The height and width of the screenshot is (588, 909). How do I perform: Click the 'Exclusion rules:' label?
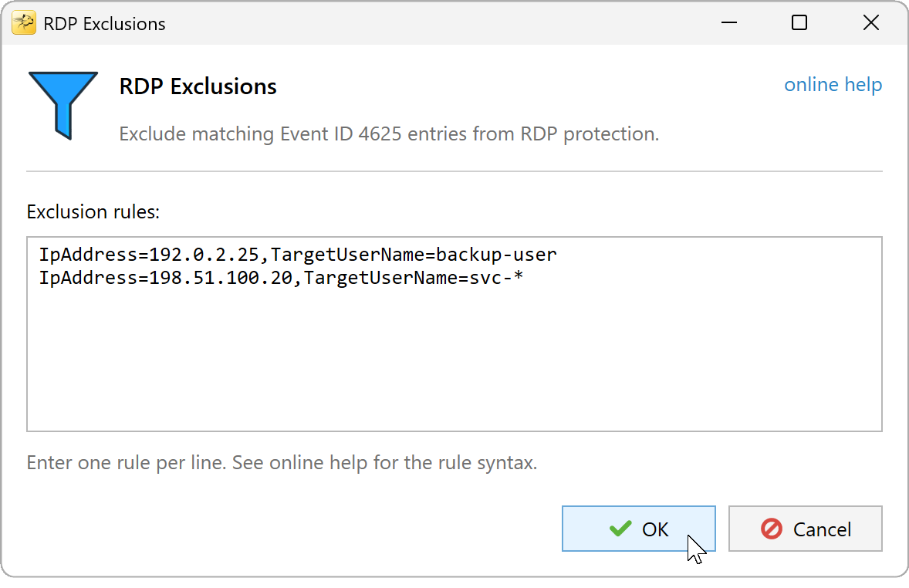point(93,211)
